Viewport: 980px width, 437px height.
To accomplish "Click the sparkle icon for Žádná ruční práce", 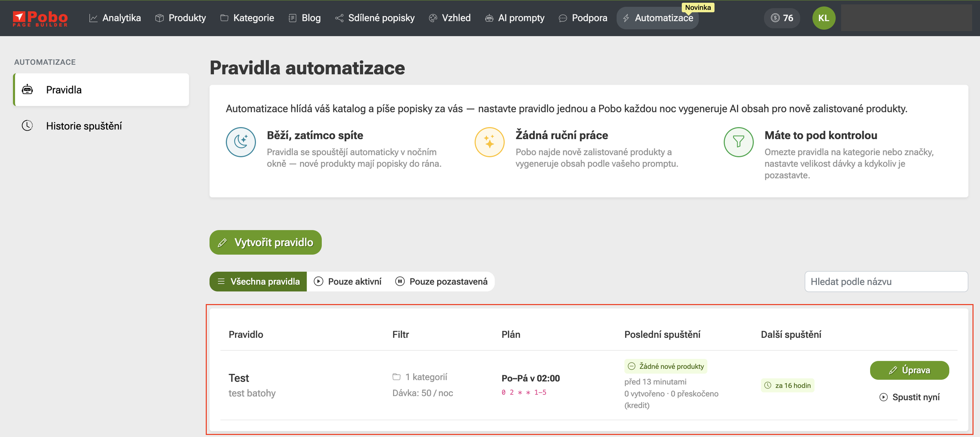I will (490, 142).
